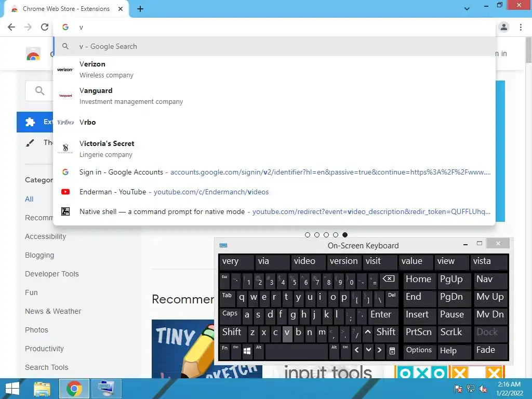Close the Chrome Web Store tab
Viewport: 532px width, 399px height.
point(121,9)
